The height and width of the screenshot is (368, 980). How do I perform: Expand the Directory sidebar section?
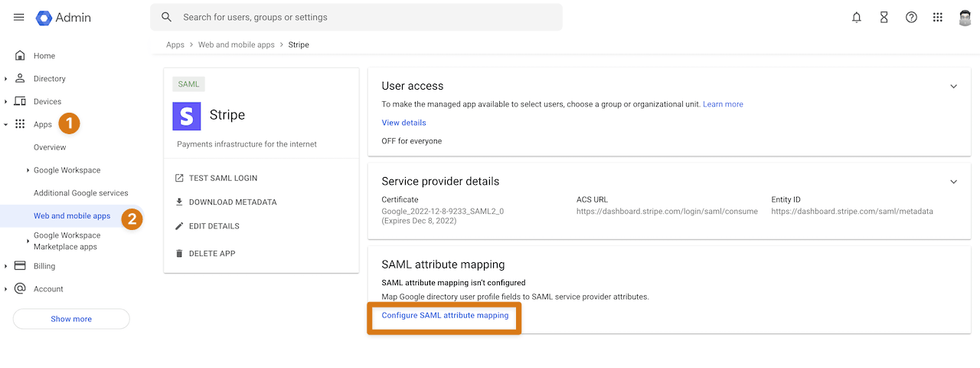(6, 79)
